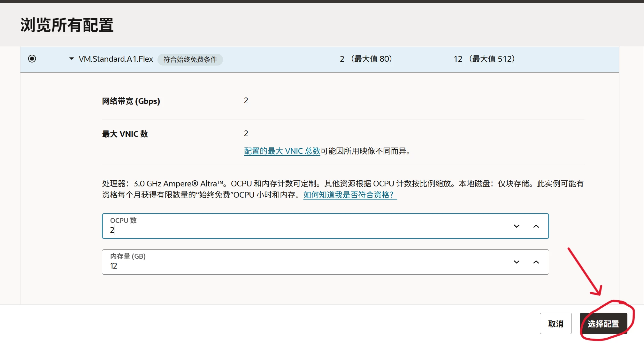Click the 取消 button
Image resolution: width=644 pixels, height=345 pixels.
(556, 324)
